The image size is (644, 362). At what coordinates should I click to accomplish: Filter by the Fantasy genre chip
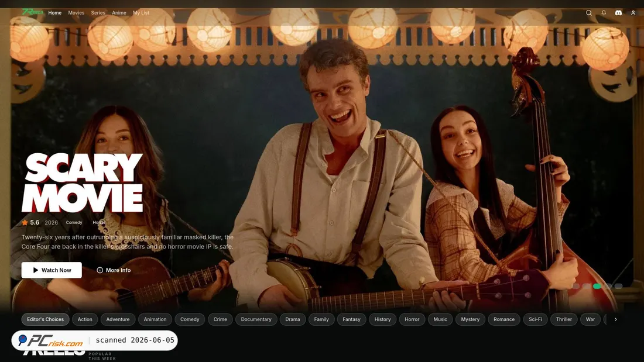352,319
